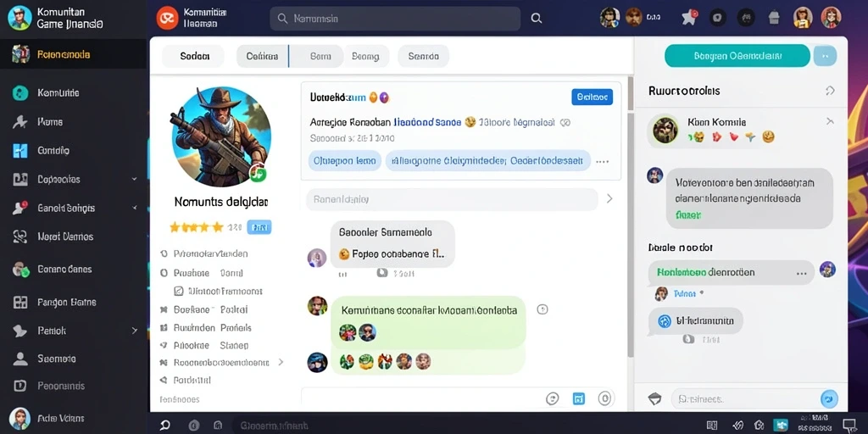Click the arrow next to Ranen ldaiey field

609,198
